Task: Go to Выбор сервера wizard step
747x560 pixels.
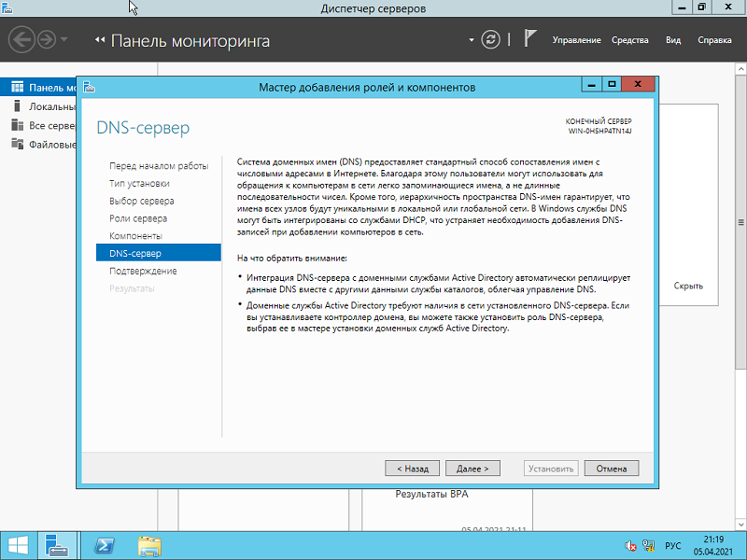Action: [x=142, y=201]
